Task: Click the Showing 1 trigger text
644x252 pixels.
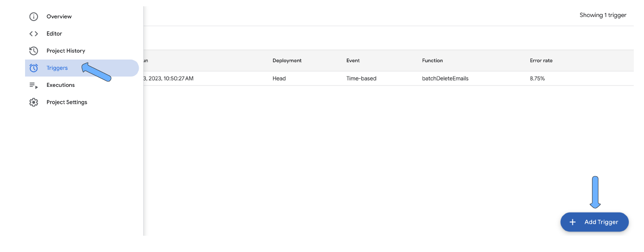Action: [603, 15]
